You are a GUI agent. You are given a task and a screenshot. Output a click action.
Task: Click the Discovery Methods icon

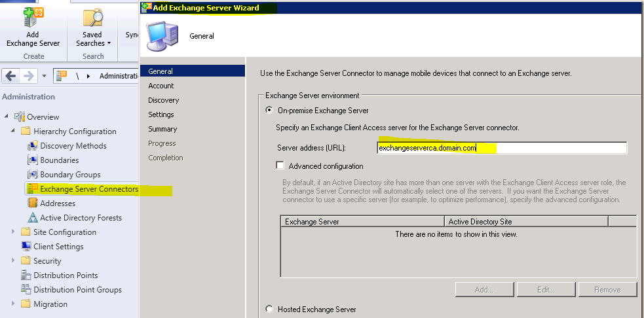pyautogui.click(x=33, y=146)
